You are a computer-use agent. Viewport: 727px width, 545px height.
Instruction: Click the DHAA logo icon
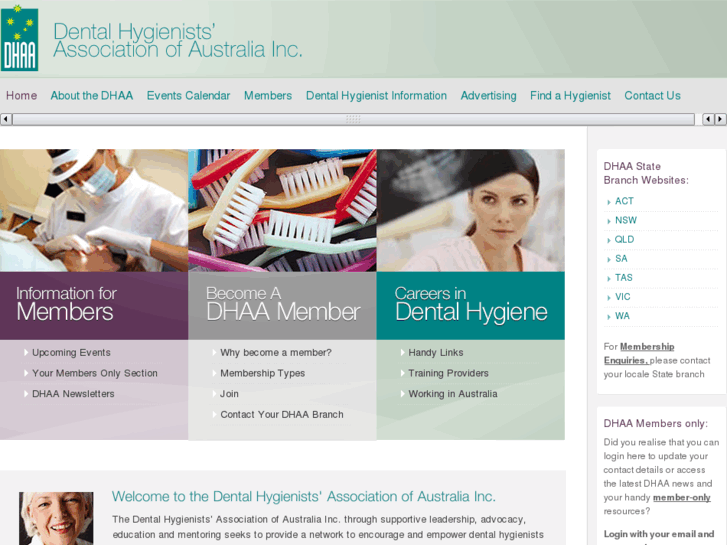tap(19, 38)
